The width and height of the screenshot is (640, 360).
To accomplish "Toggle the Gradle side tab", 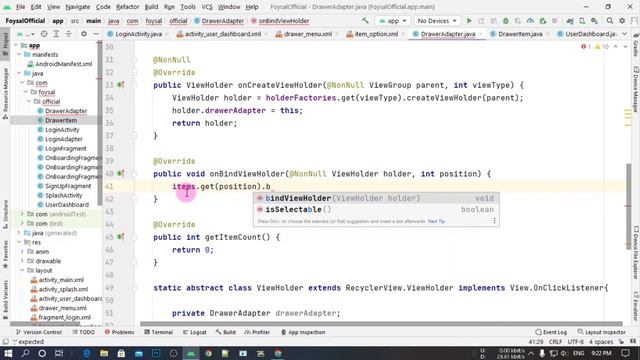I will (x=636, y=44).
